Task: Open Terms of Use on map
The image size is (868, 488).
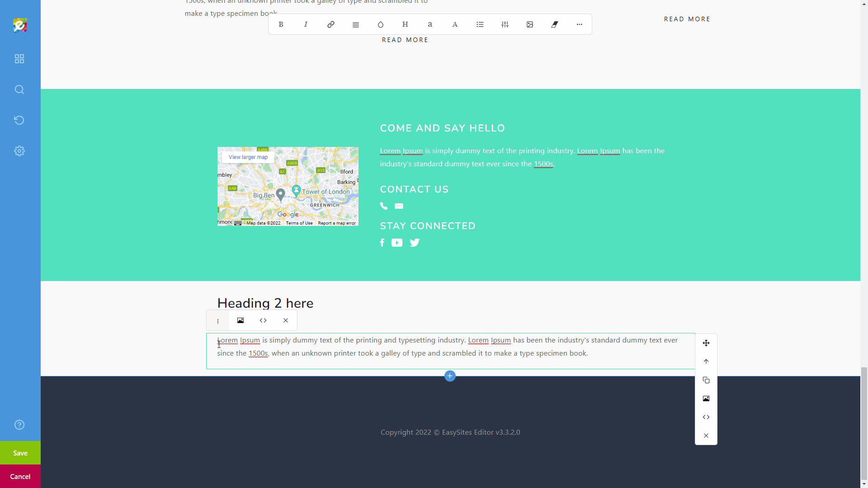Action: pyautogui.click(x=299, y=223)
